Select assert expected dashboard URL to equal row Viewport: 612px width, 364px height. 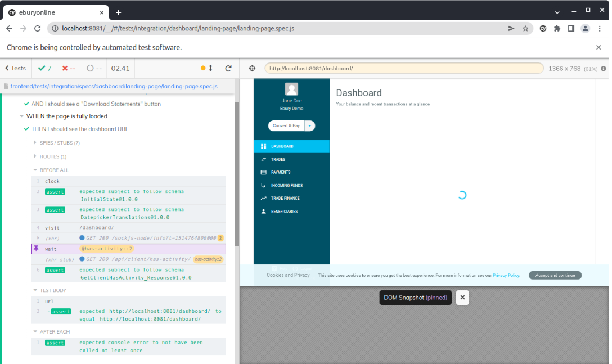click(x=128, y=315)
